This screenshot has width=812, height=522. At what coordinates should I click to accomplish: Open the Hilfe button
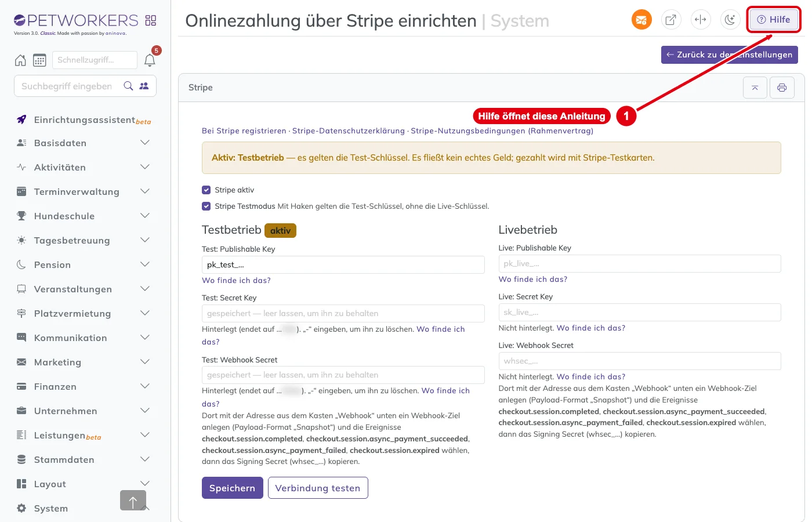[774, 20]
